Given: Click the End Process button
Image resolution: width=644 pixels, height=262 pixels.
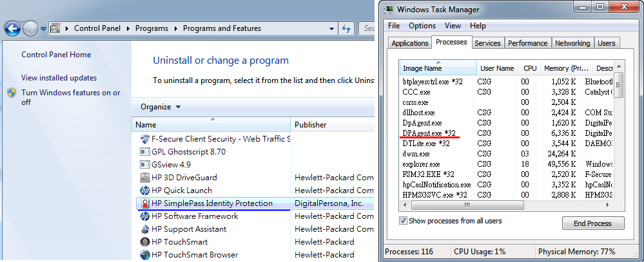Looking at the screenshot, I should (592, 223).
